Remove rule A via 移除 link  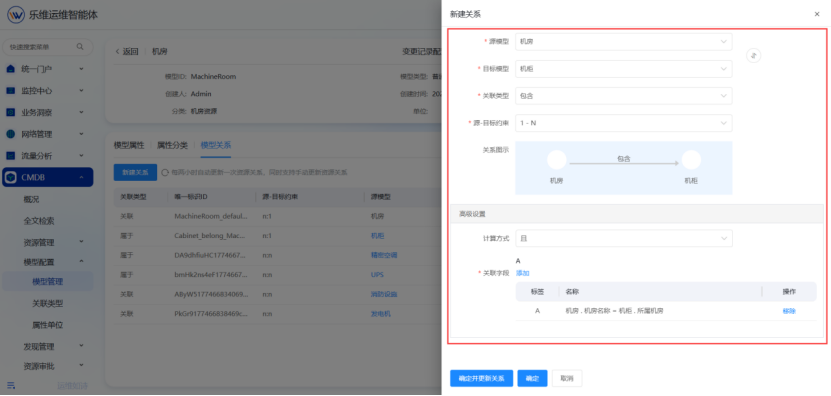pyautogui.click(x=789, y=311)
